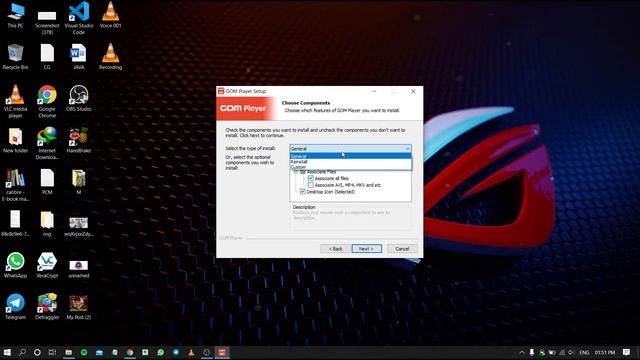Click the < Back button

[336, 249]
